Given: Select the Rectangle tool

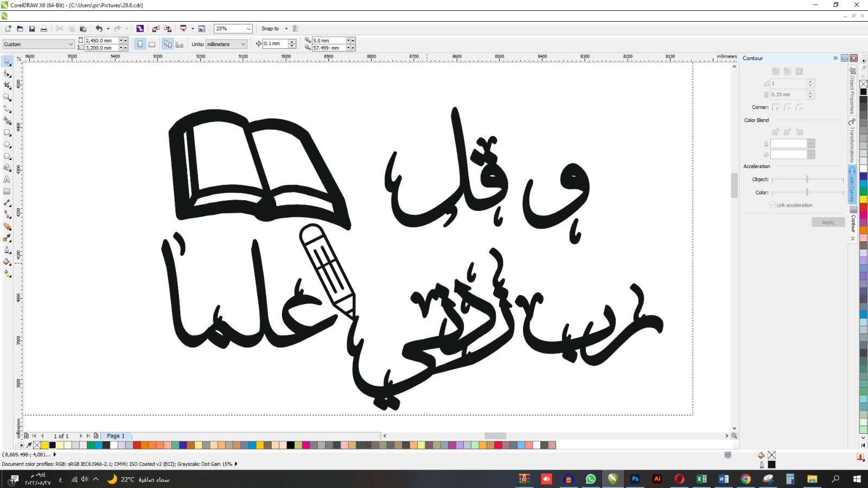Looking at the screenshot, I should click(7, 133).
